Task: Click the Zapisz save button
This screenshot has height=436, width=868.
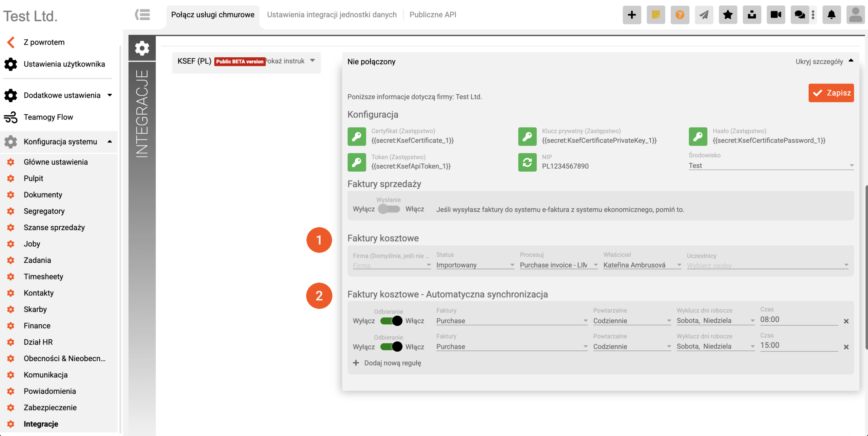Action: click(x=831, y=93)
